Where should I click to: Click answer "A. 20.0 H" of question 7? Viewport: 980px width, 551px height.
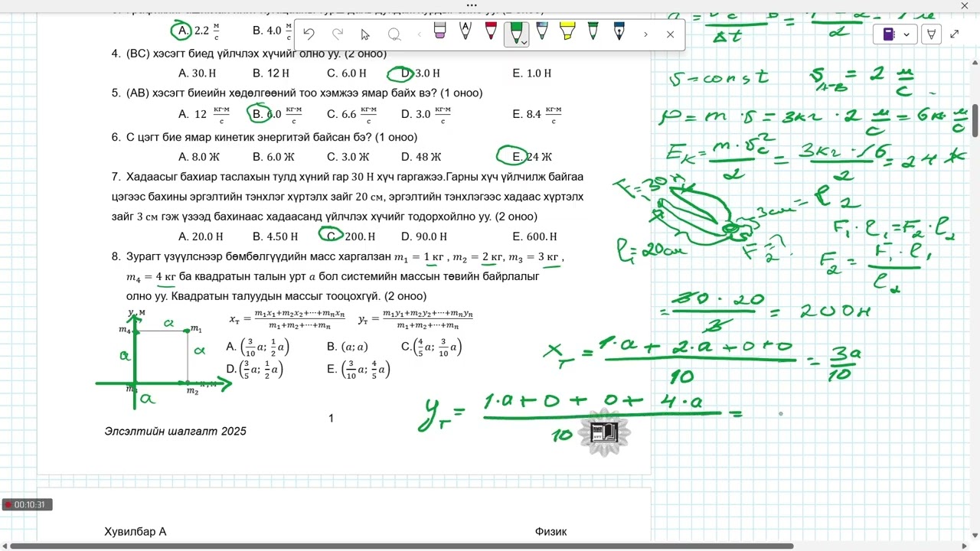(201, 237)
